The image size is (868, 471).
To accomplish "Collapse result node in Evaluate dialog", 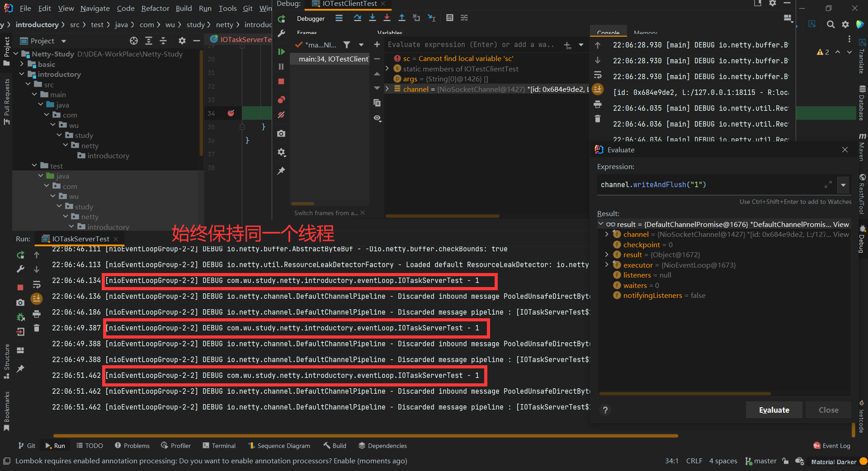I will pos(601,224).
